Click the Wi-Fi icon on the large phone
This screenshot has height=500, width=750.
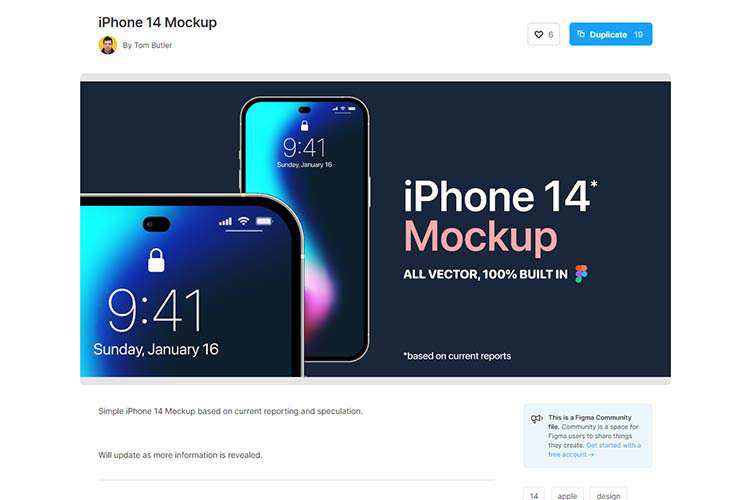click(243, 221)
